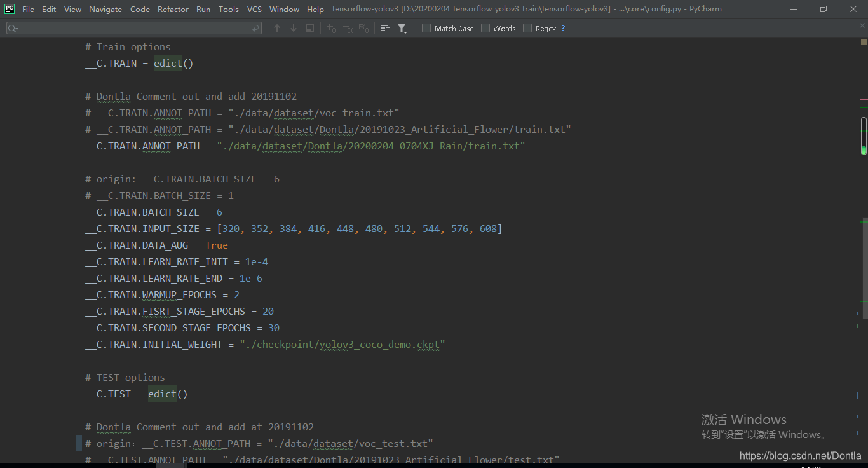The image size is (868, 468).
Task: Open the Tools menu
Action: (x=229, y=9)
